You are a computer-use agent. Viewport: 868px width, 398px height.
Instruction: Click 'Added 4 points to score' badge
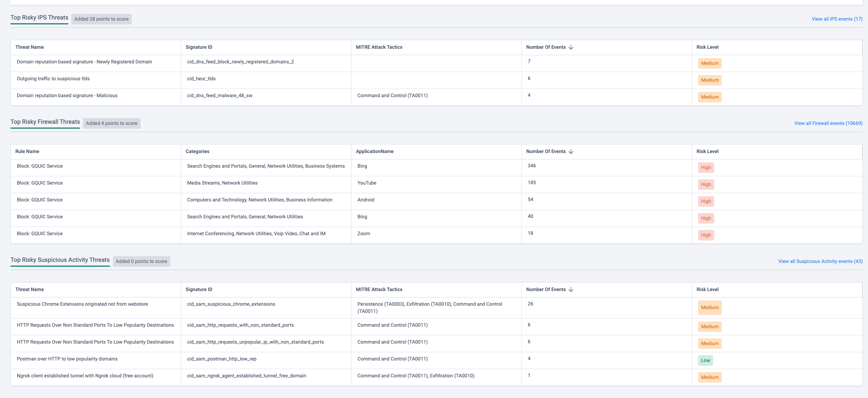[x=112, y=123]
